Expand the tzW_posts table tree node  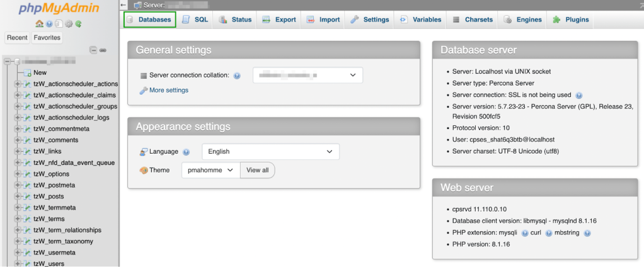[x=17, y=196]
